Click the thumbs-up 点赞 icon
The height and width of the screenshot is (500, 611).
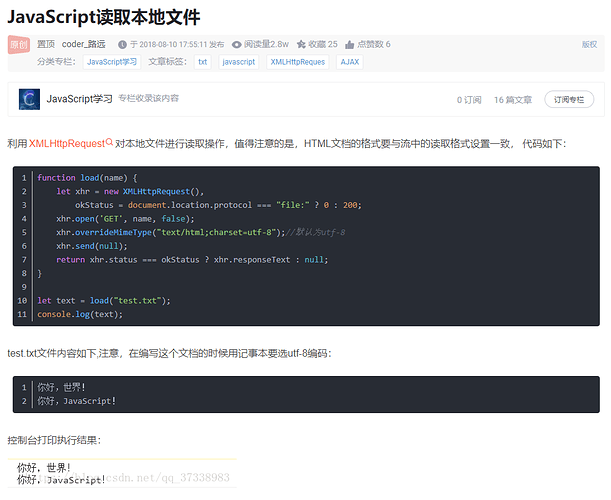[x=350, y=45]
